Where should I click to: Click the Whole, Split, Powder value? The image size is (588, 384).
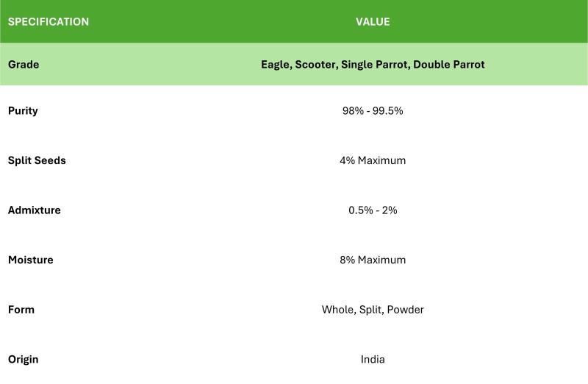(x=373, y=310)
